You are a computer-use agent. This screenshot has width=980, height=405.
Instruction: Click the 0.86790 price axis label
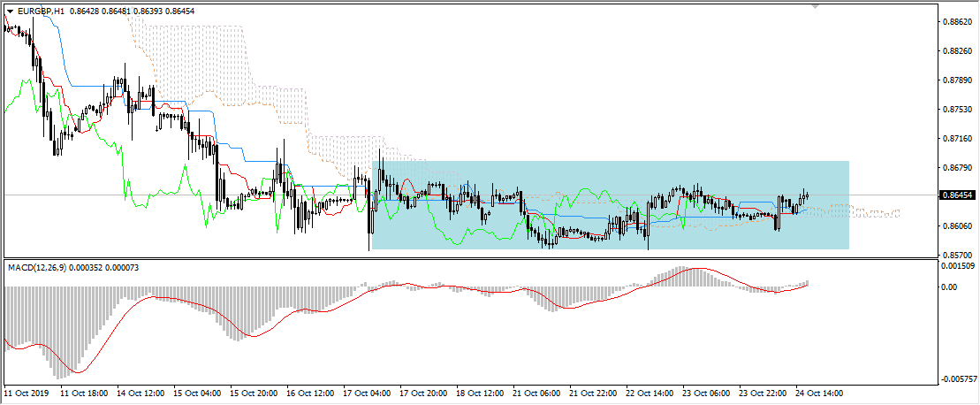click(956, 168)
